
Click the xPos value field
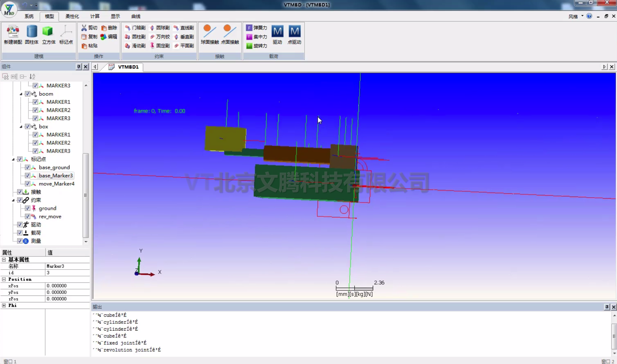[67, 286]
